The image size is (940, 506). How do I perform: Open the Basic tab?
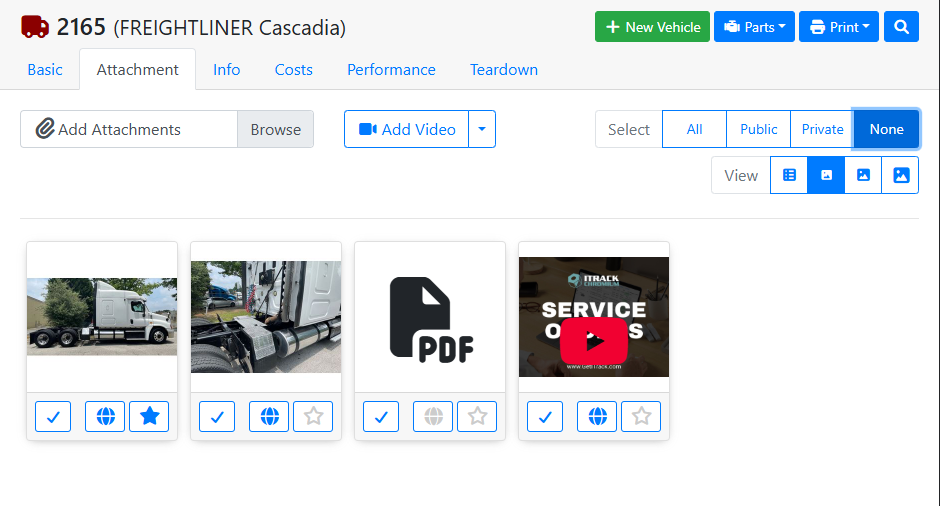coord(45,70)
